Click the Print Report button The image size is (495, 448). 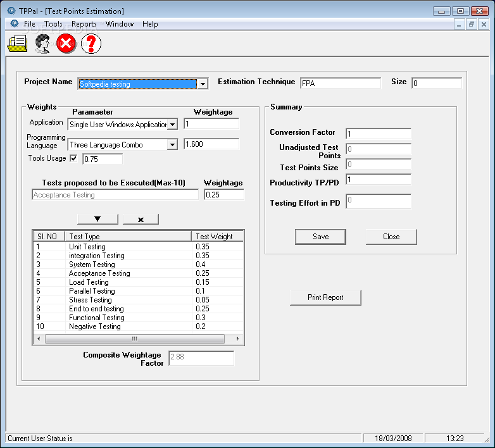tap(325, 297)
